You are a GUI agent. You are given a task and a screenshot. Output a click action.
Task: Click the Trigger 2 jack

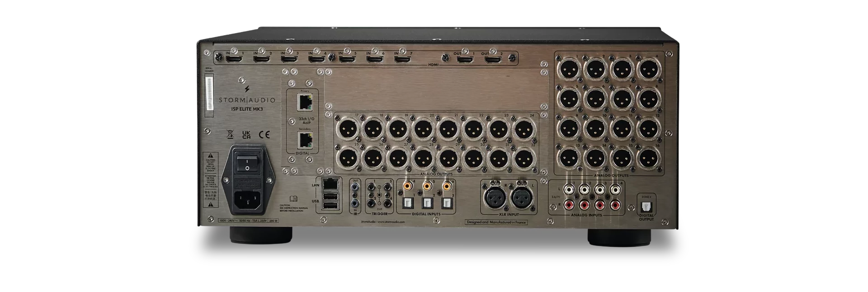point(371,203)
